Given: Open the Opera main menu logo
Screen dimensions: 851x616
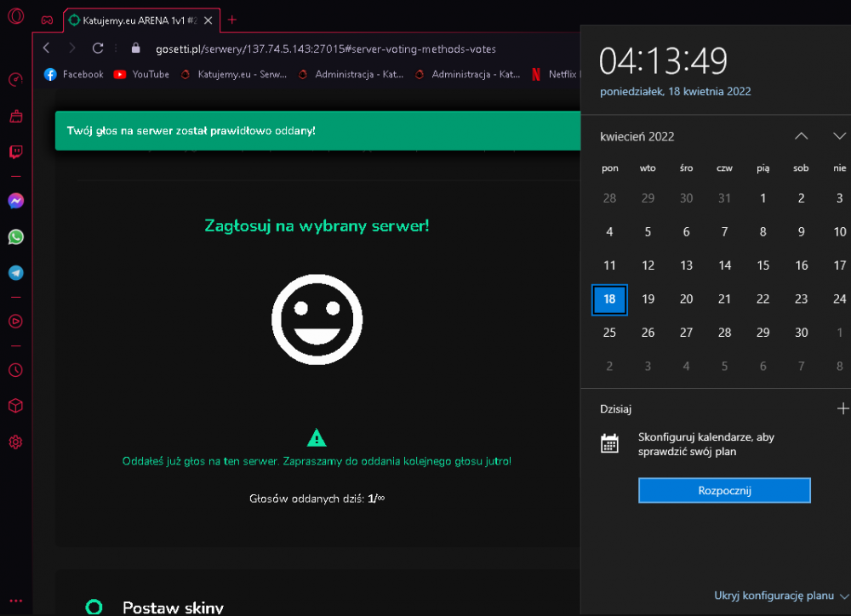Looking at the screenshot, I should click(15, 16).
